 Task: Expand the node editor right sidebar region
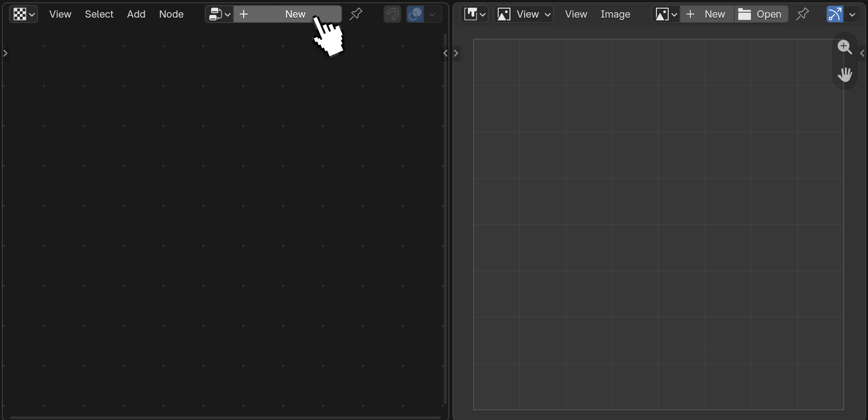tap(445, 53)
